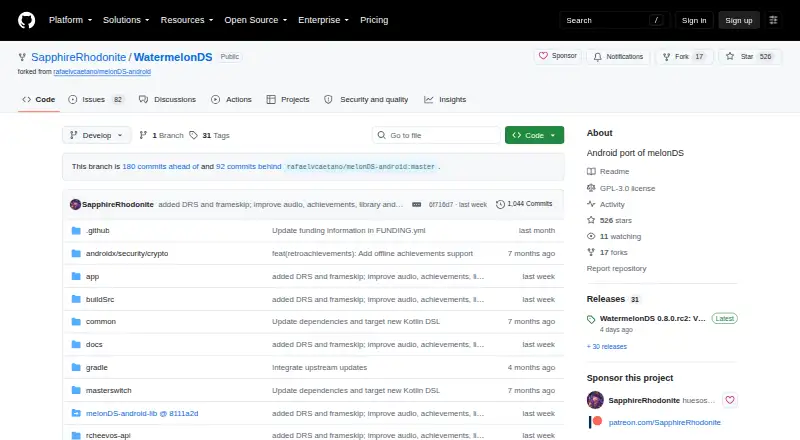Screen dimensions: 800x440
Task: Open the Insights tab
Action: pyautogui.click(x=445, y=100)
